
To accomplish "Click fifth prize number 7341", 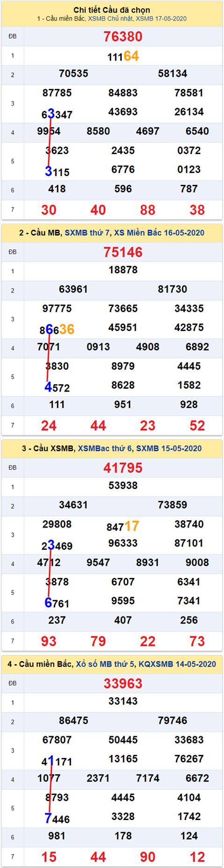I will pyautogui.click(x=189, y=601).
